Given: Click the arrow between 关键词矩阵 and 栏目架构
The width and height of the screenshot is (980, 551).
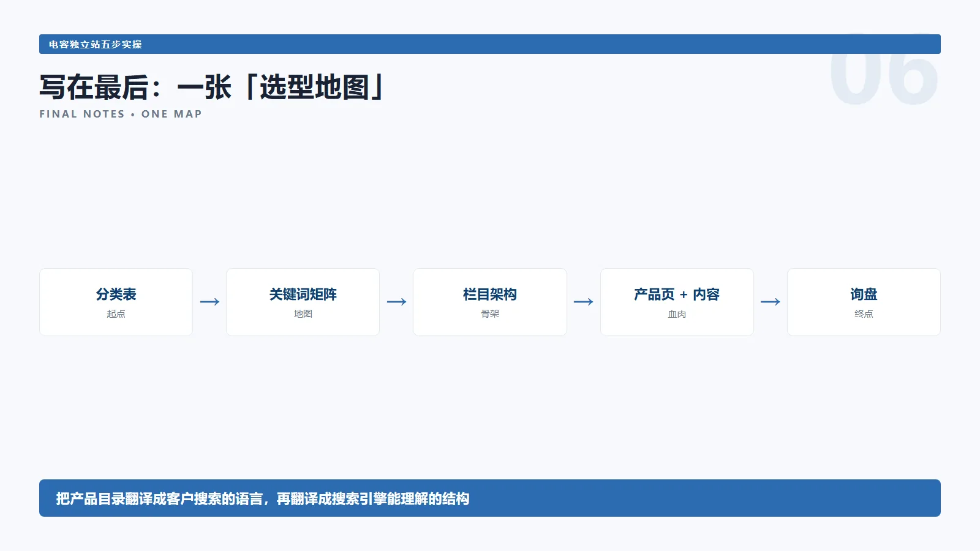Looking at the screenshot, I should click(396, 302).
